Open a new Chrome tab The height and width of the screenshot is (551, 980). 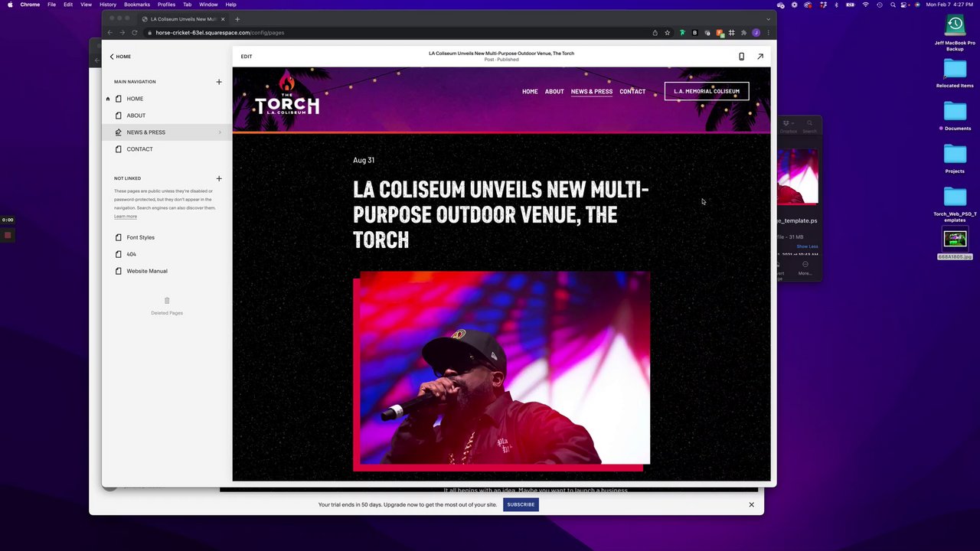[x=237, y=19]
